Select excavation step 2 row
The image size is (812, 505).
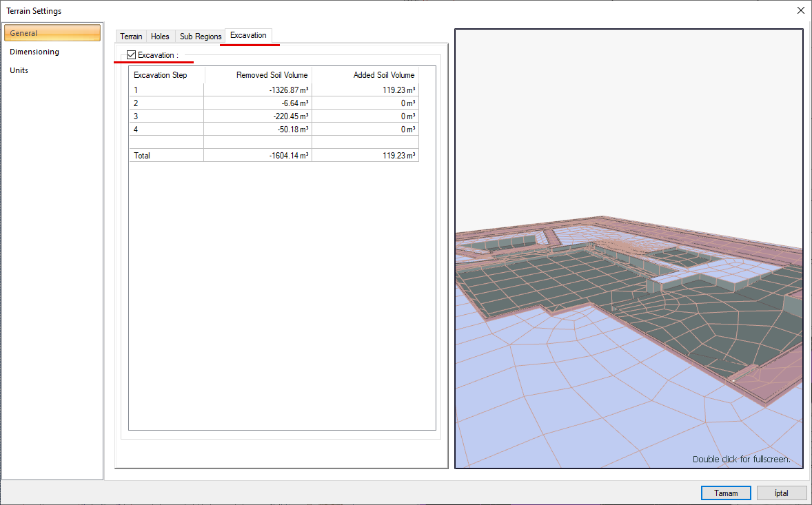tap(165, 103)
